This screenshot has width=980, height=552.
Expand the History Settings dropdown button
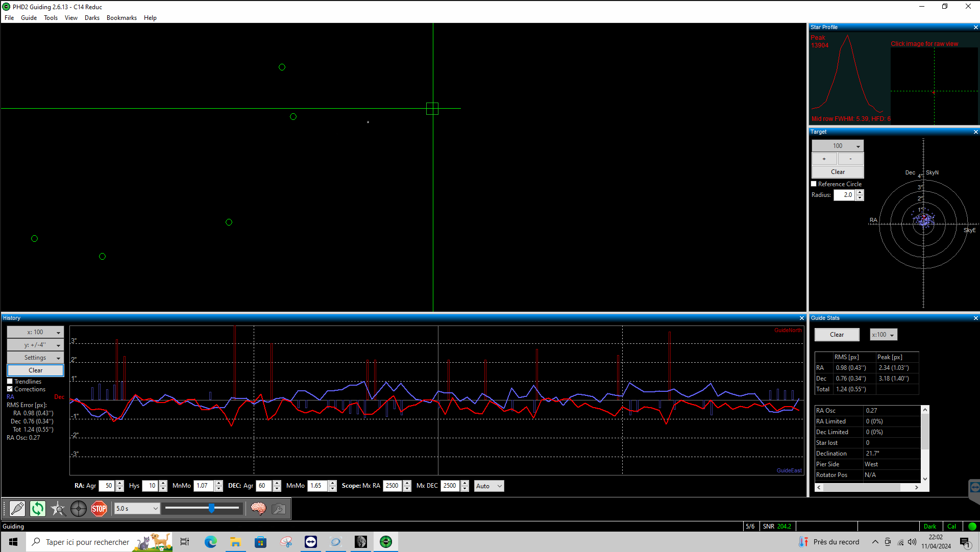(x=35, y=358)
